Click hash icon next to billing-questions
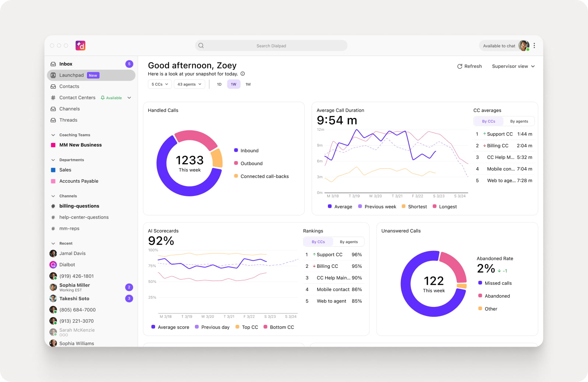 pyautogui.click(x=53, y=206)
